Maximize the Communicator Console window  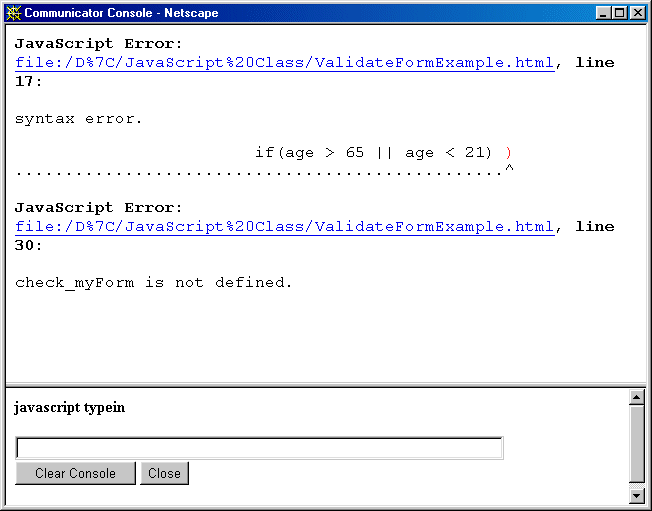click(x=620, y=13)
